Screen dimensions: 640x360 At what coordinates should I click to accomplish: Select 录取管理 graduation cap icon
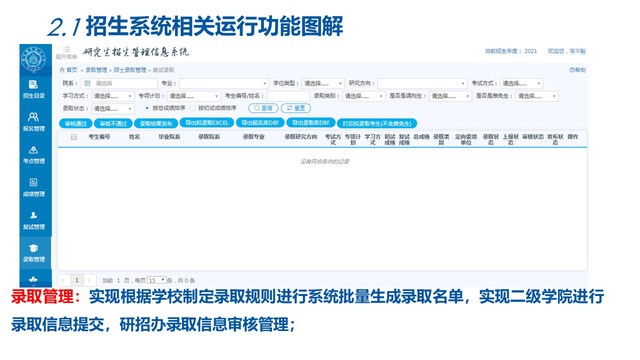click(33, 248)
